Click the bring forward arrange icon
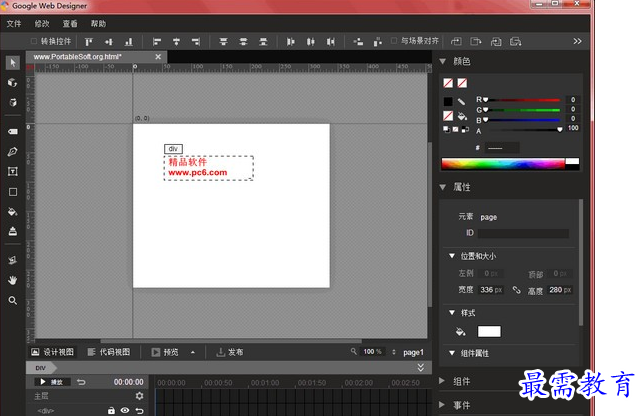Image resolution: width=643 pixels, height=416 pixels. point(456,41)
